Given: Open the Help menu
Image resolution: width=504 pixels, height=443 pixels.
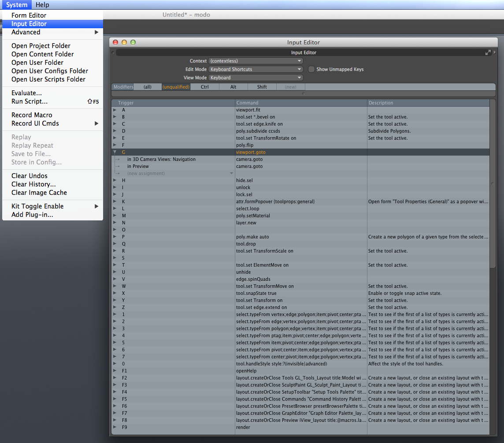Looking at the screenshot, I should click(42, 5).
